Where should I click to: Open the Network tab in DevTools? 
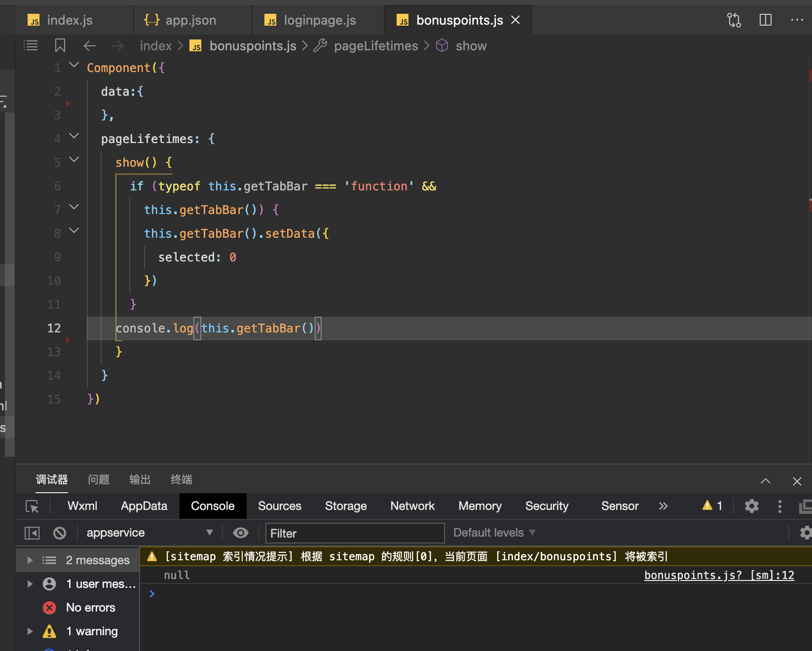tap(412, 506)
